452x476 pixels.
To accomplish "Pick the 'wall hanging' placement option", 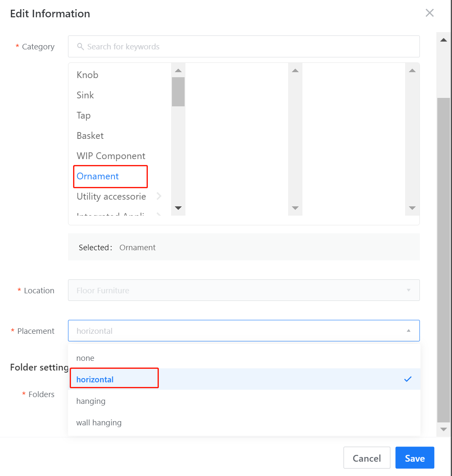I will (99, 422).
